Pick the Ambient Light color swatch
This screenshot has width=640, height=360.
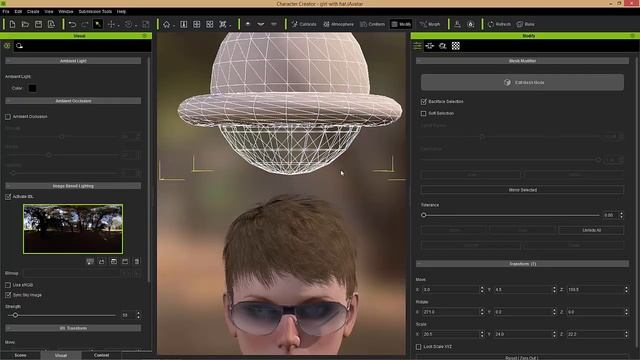tap(32, 88)
